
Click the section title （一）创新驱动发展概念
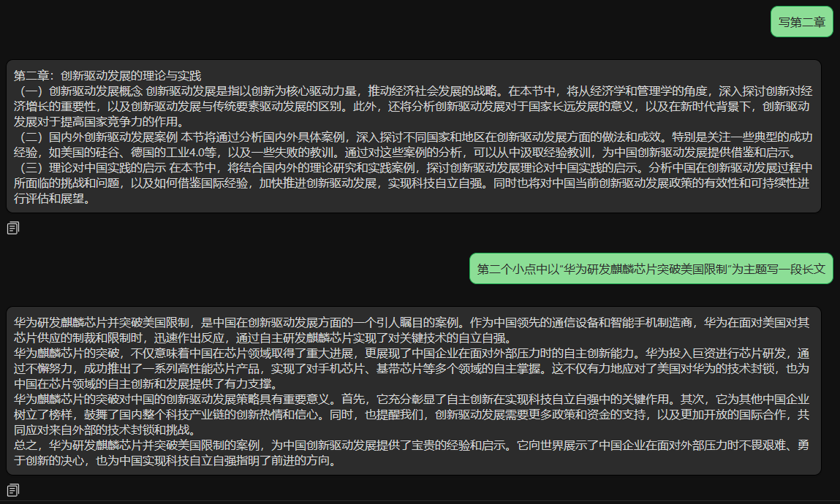point(78,91)
